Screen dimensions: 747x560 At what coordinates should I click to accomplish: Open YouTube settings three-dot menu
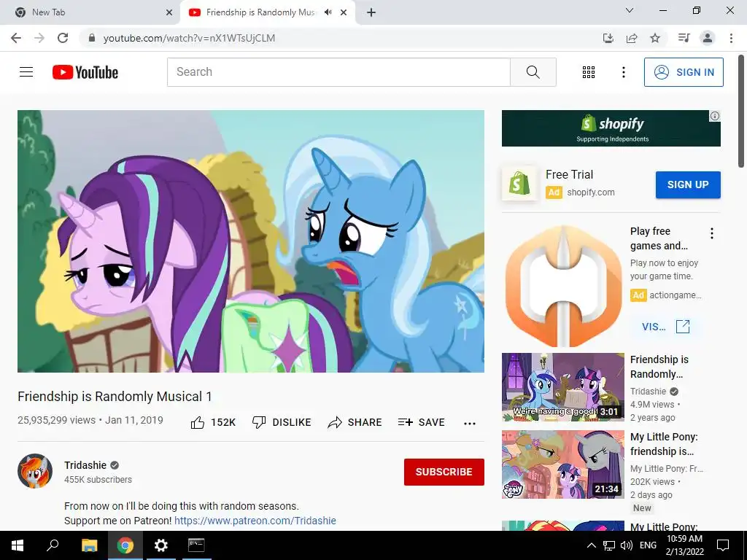click(624, 72)
